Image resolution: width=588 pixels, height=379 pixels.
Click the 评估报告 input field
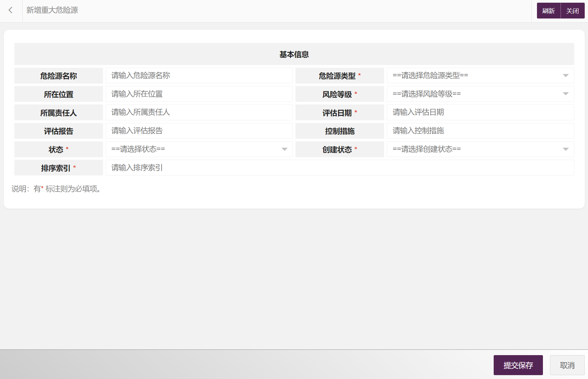[x=199, y=131]
